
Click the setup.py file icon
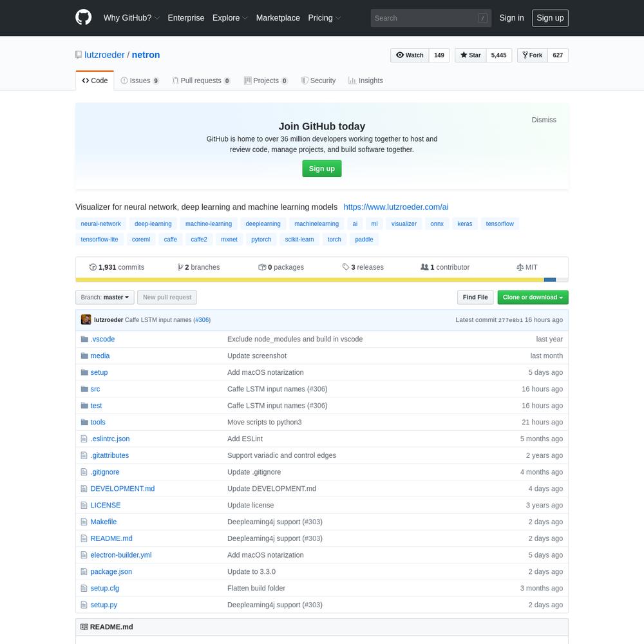[84, 605]
